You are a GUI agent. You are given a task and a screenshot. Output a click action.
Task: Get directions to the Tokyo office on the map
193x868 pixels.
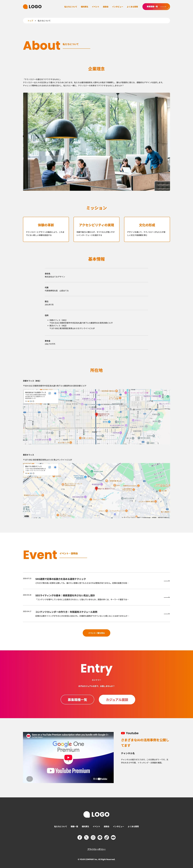click(55, 467)
